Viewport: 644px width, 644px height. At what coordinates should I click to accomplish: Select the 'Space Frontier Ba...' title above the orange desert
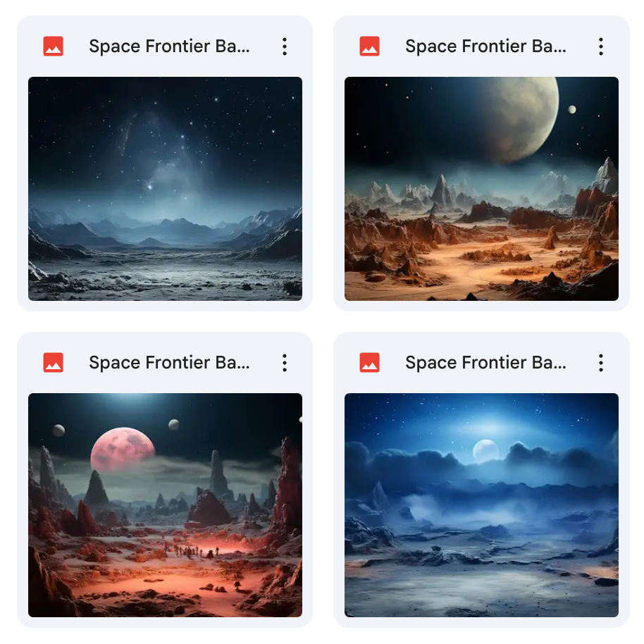point(485,46)
